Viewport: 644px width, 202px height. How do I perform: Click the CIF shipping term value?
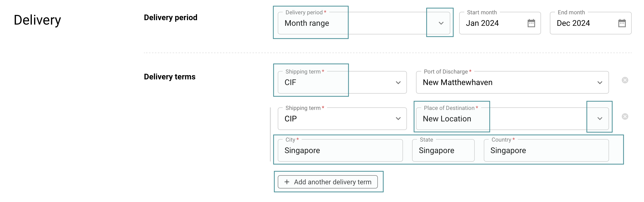coord(291,83)
